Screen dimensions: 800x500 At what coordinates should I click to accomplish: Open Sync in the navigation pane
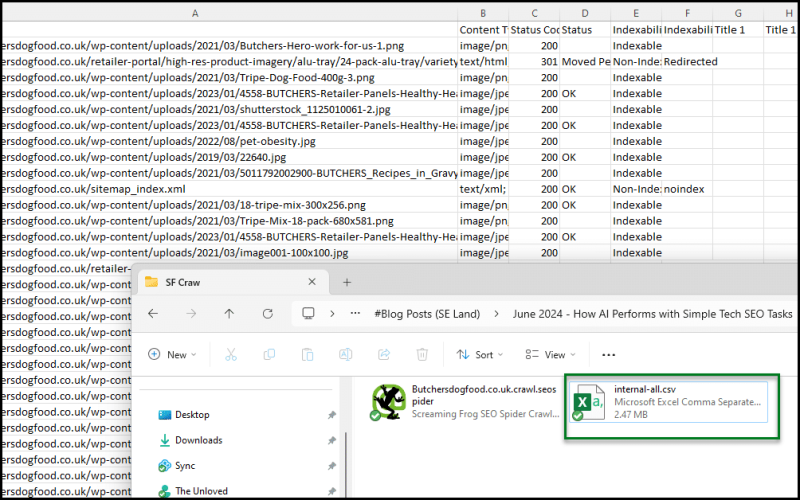185,465
